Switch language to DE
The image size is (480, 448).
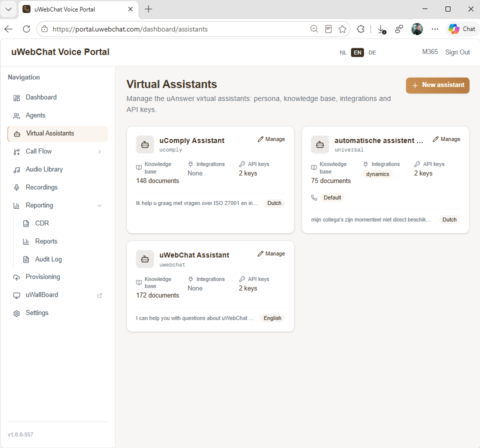[372, 52]
